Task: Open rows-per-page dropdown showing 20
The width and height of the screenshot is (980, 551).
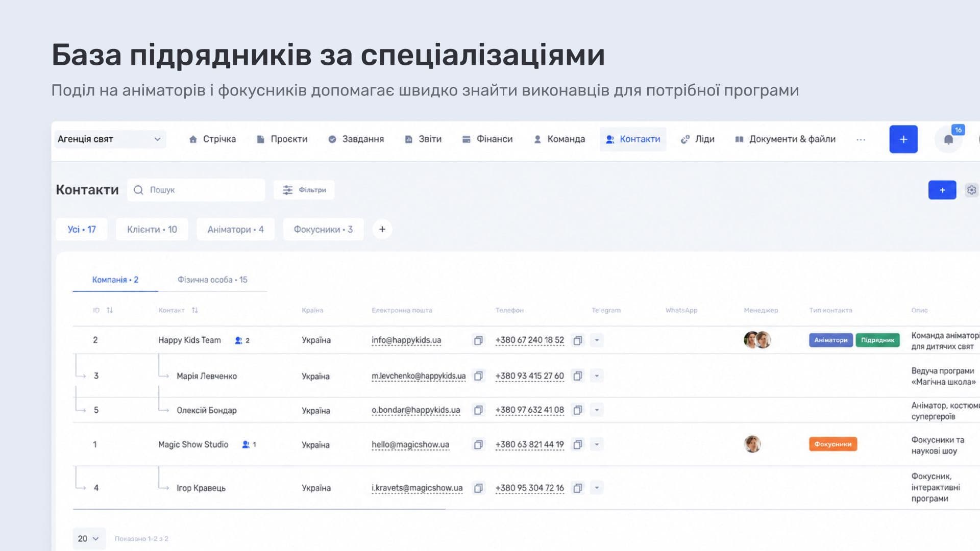Action: click(89, 539)
